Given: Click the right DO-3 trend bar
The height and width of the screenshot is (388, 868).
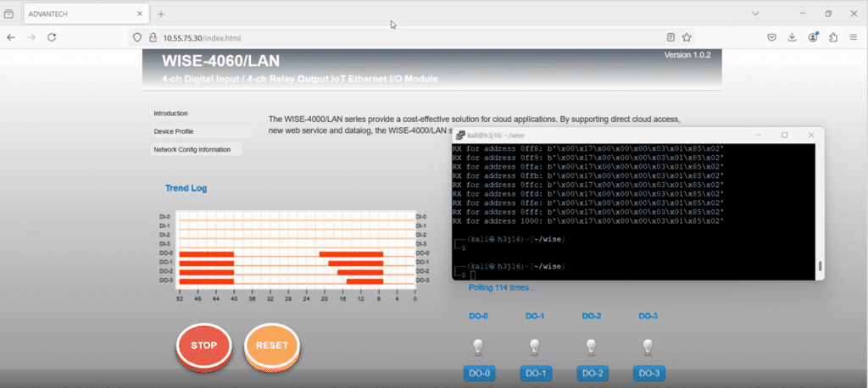Looking at the screenshot, I should (x=364, y=281).
